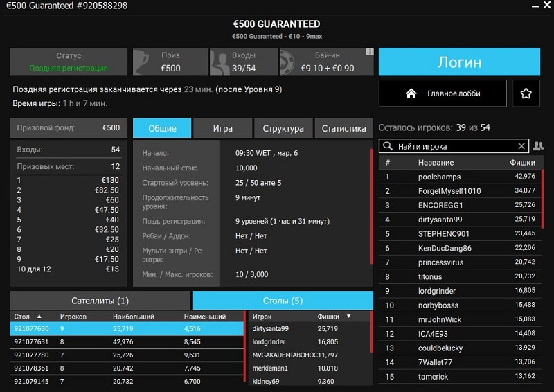Image resolution: width=554 pixels, height=392 pixels.
Task: Open the Статистика tab
Action: tap(343, 128)
